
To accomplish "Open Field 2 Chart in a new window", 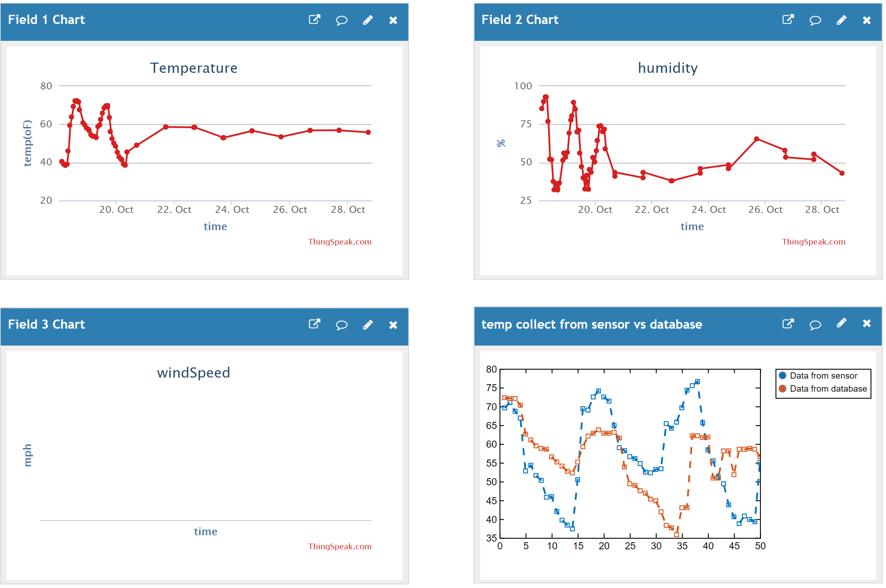I will 788,19.
